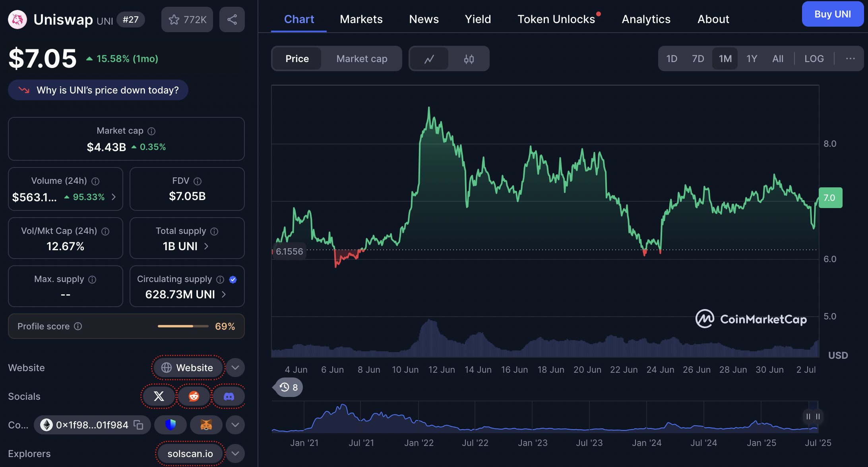Expand Volume (24h) details chevron
Viewport: 868px width, 467px height.
click(114, 197)
